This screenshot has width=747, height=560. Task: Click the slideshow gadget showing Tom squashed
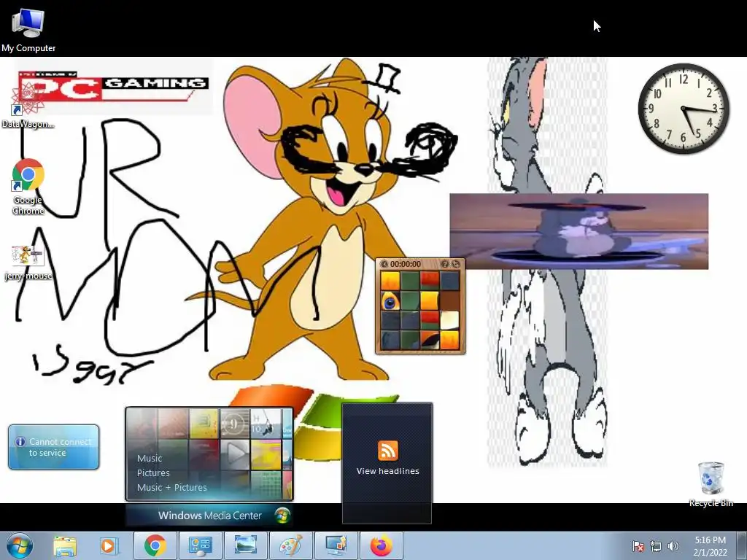click(578, 231)
